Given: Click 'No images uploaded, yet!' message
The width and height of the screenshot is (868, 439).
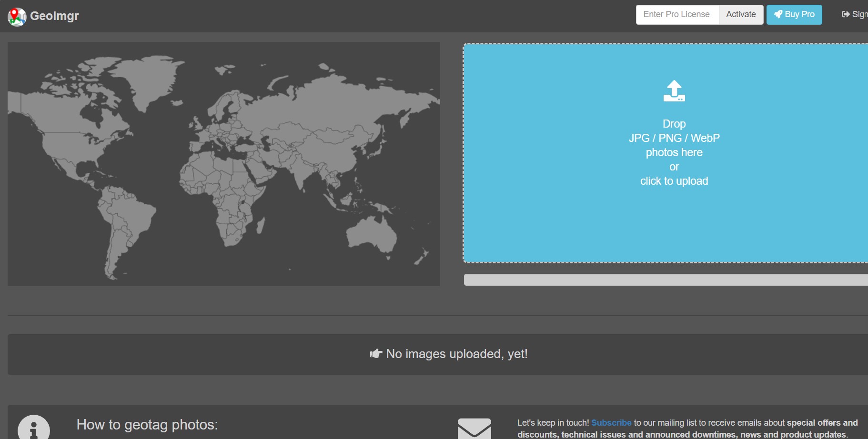Looking at the screenshot, I should coord(456,354).
